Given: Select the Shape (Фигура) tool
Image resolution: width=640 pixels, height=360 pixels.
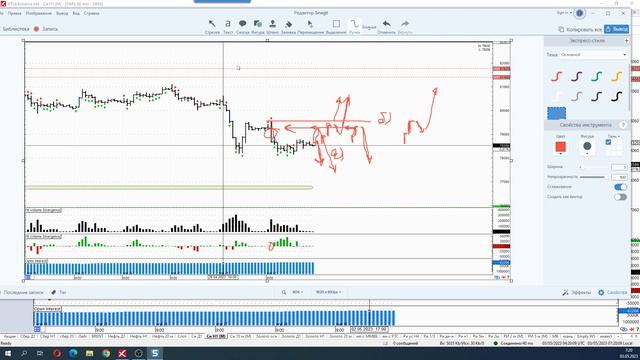Looking at the screenshot, I should click(x=258, y=27).
